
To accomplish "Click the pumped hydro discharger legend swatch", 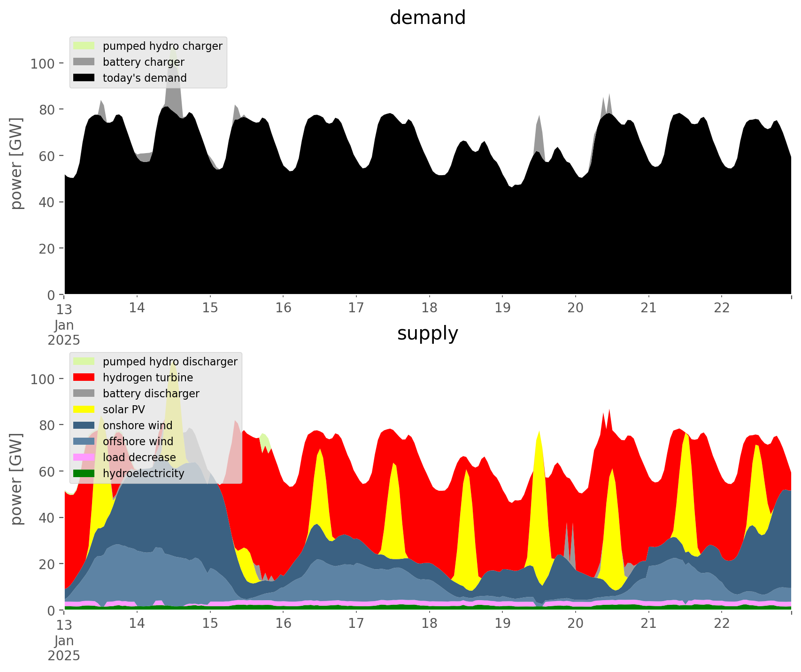I will [84, 362].
